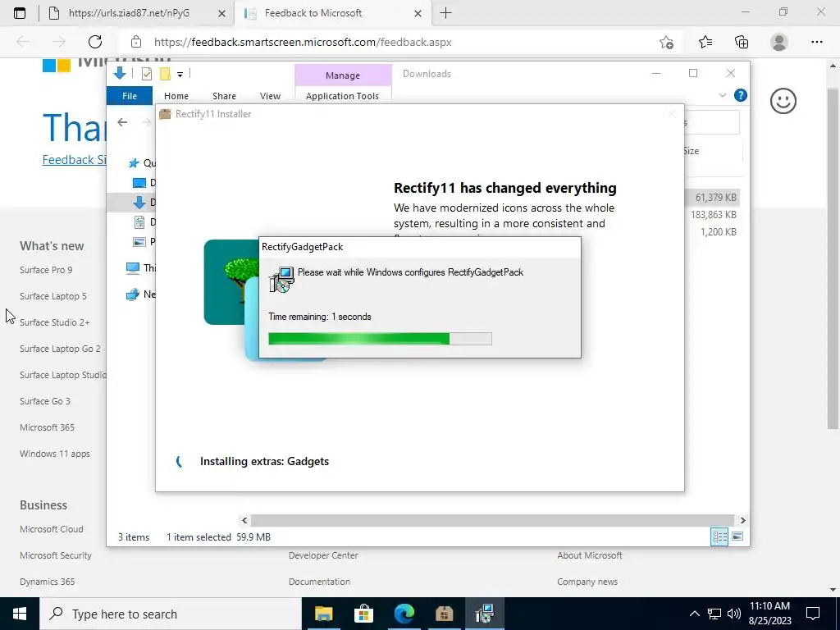This screenshot has width=840, height=630.
Task: Expand the Explorer ribbon chevron
Action: click(x=722, y=95)
